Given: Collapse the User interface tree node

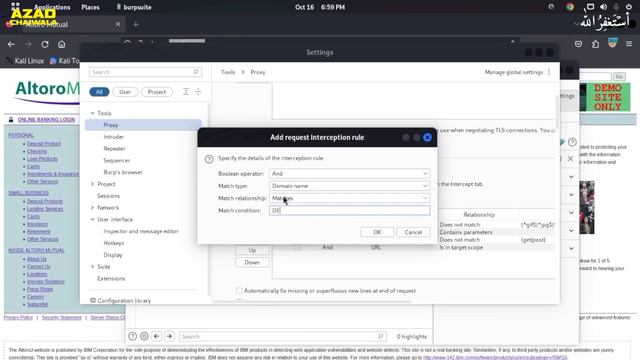Looking at the screenshot, I should (x=92, y=219).
